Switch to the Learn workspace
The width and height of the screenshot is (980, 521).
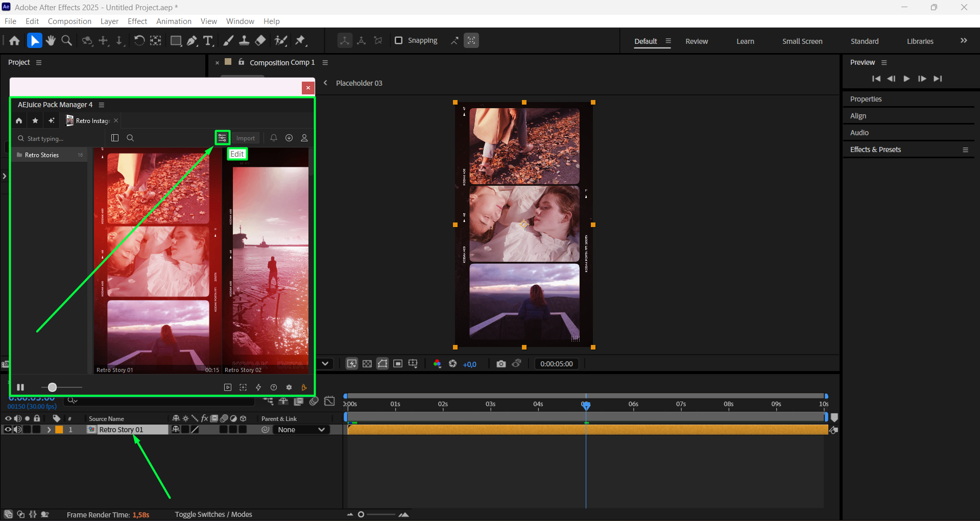click(745, 41)
